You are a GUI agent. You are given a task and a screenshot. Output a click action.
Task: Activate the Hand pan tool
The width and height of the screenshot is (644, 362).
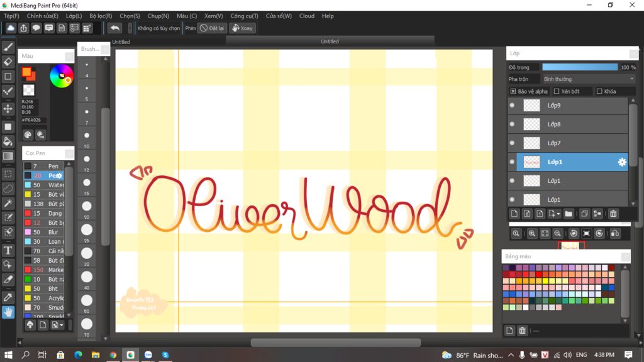click(8, 312)
